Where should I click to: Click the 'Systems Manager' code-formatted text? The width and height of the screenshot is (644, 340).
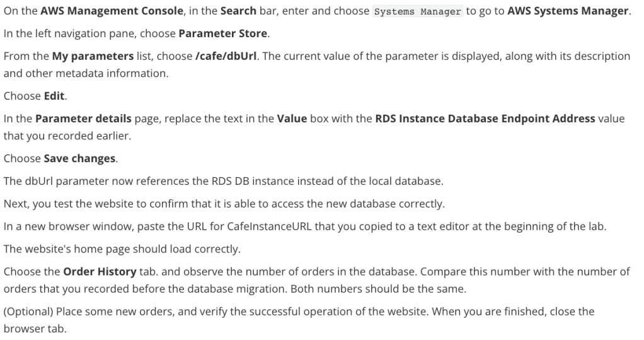tap(417, 12)
